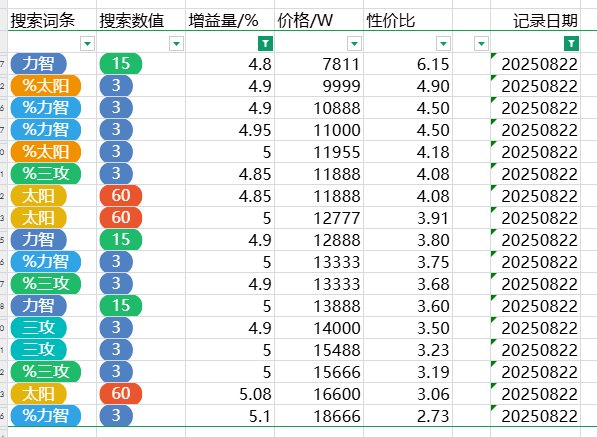Open the 性价比 column filter dropdown
597x437 pixels.
click(x=443, y=43)
